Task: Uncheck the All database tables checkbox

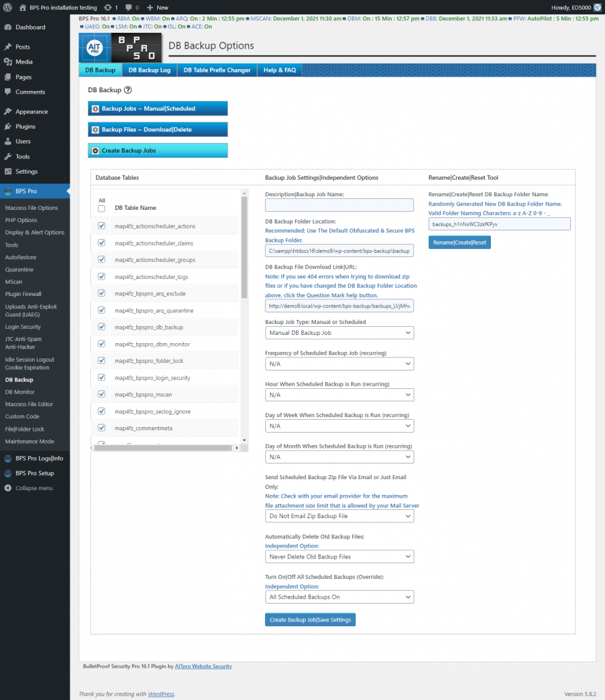Action: pyautogui.click(x=101, y=210)
